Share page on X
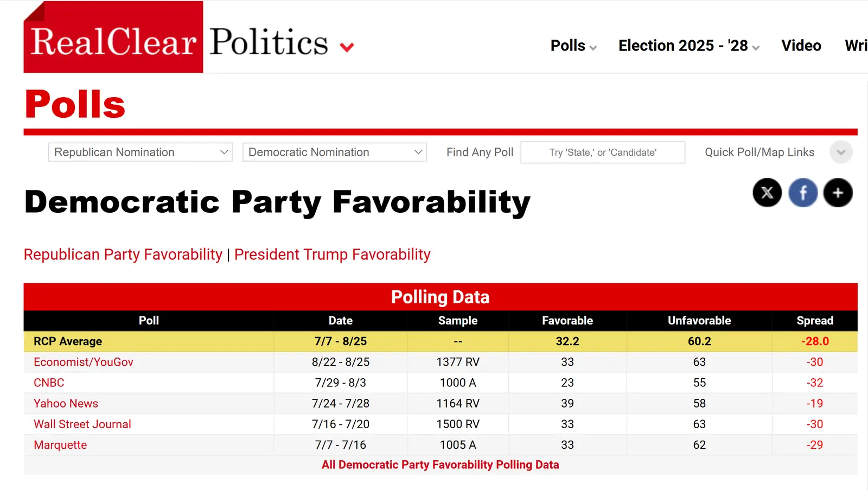 [x=767, y=193]
